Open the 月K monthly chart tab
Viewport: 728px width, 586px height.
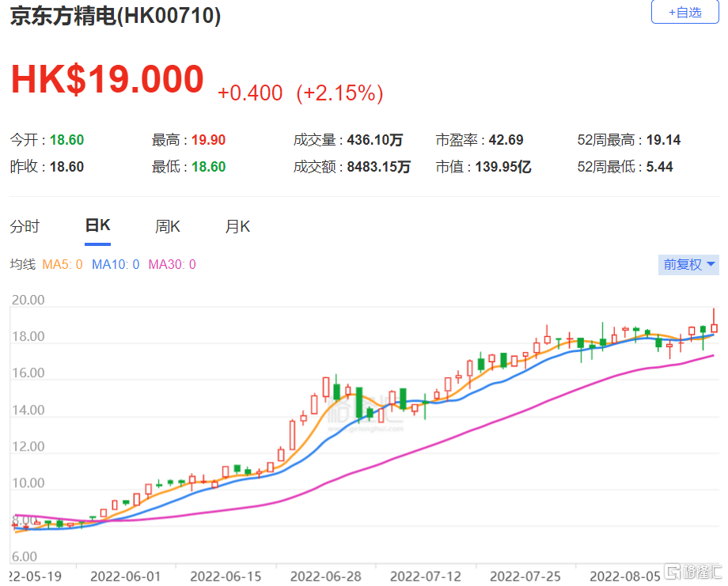pyautogui.click(x=237, y=226)
